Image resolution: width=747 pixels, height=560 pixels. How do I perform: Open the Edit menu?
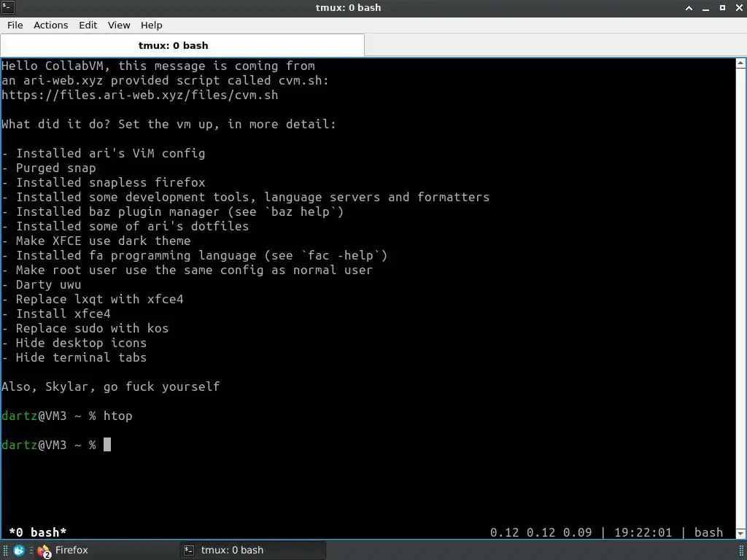(x=88, y=26)
